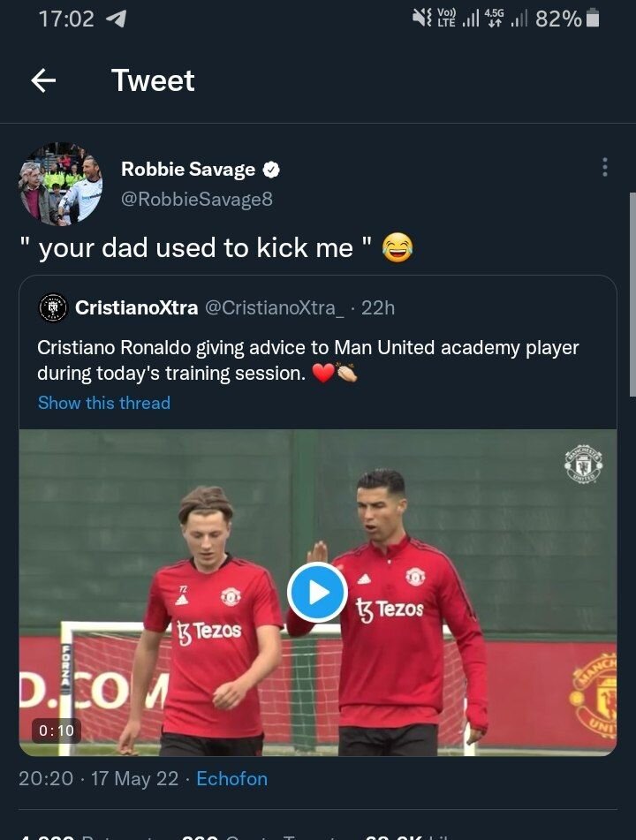Image resolution: width=636 pixels, height=840 pixels.
Task: Play the quoted video with the blue play button
Action: (317, 592)
